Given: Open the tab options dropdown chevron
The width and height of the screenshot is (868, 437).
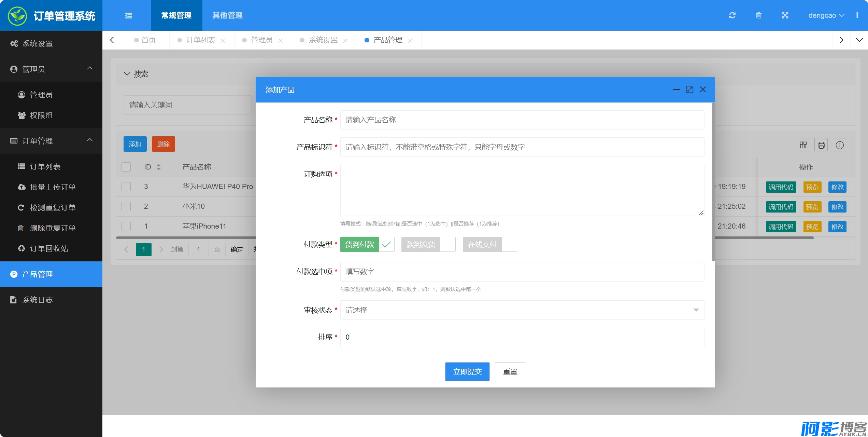Looking at the screenshot, I should coord(859,40).
